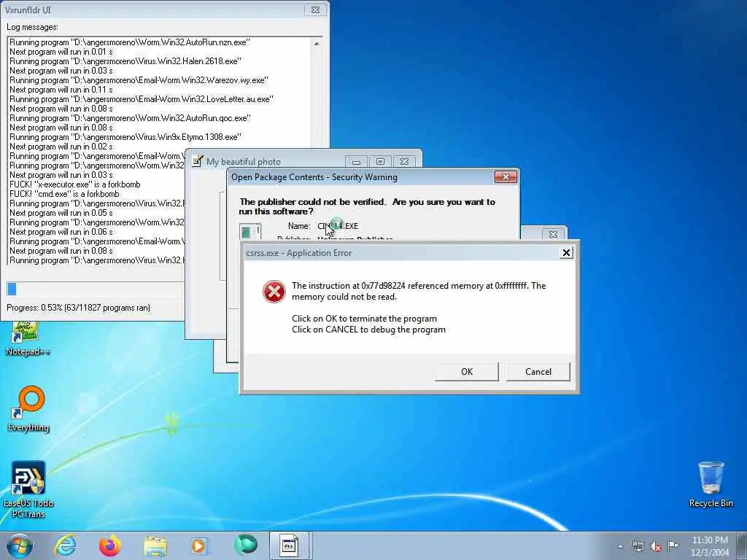Click the Vxrunfldr progress bar

click(x=96, y=289)
